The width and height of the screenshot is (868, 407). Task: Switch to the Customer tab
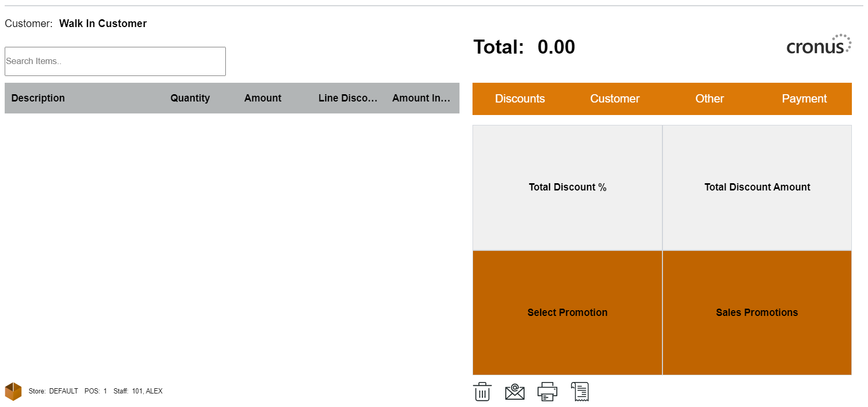(x=614, y=99)
